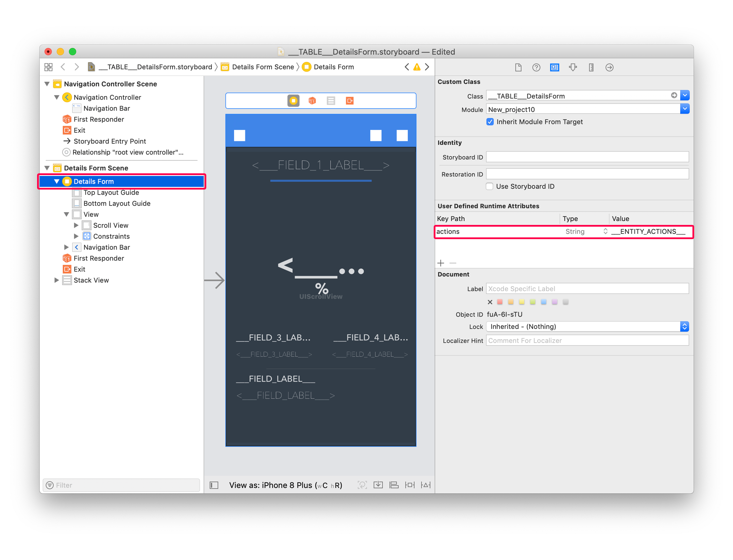Click Update Frames icon in canvas bar
733x560 pixels.
pyautogui.click(x=362, y=485)
